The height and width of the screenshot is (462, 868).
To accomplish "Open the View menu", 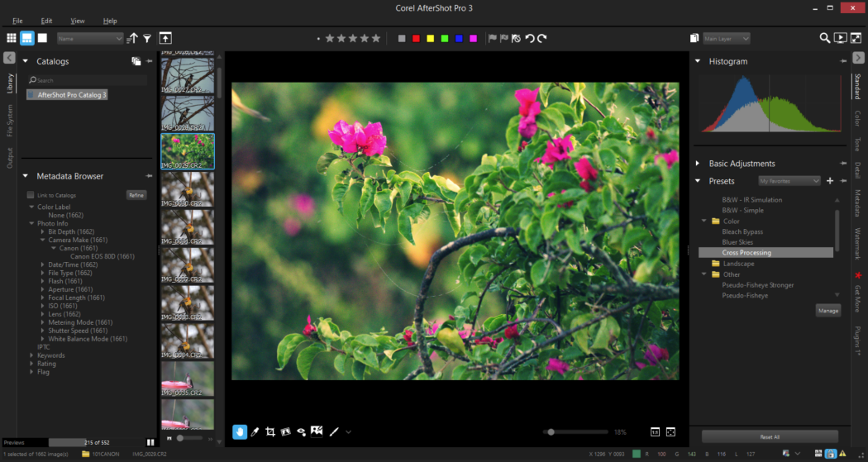I will [x=78, y=21].
